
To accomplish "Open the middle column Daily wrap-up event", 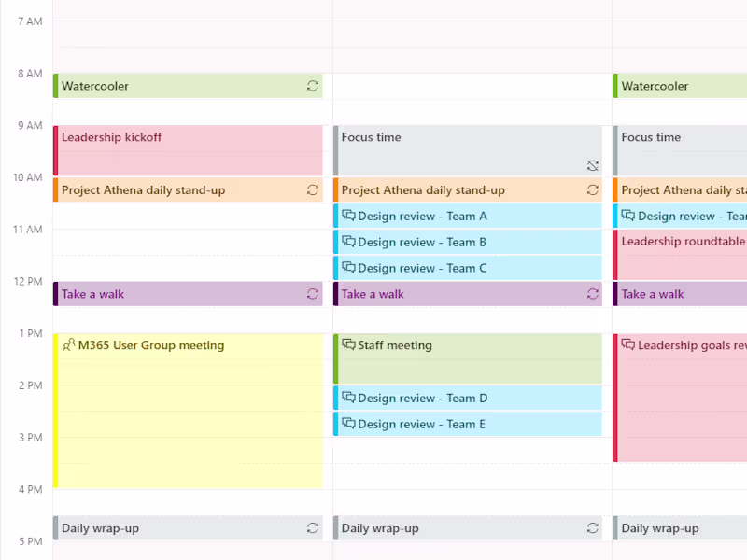I will [x=458, y=528].
